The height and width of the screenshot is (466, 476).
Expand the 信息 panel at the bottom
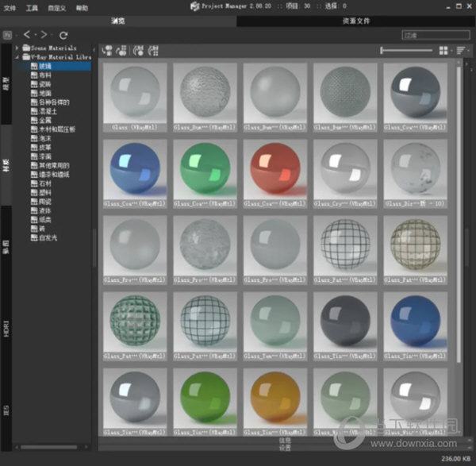point(285,440)
